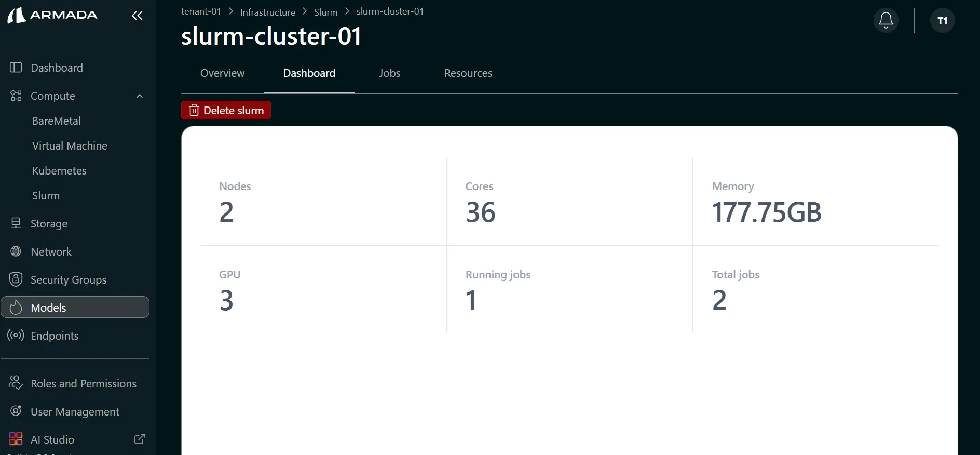Screen dimensions: 980x455
Task: Select the Dashboard tab of the cluster
Action: click(x=309, y=73)
